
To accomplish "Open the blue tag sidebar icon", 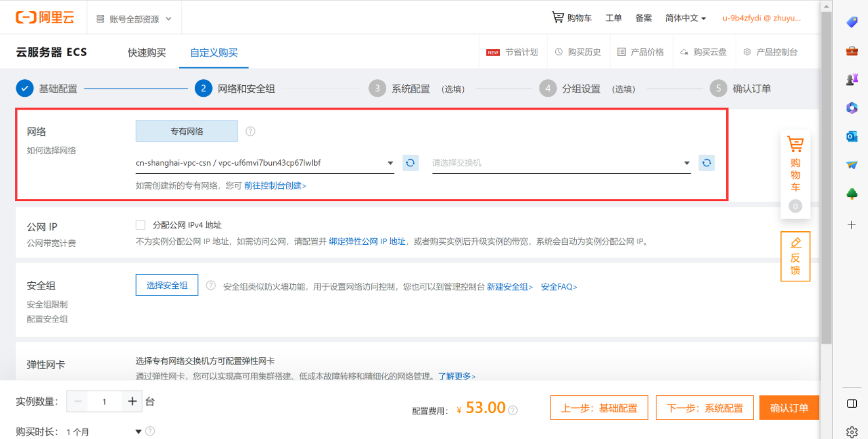I will pos(852,22).
